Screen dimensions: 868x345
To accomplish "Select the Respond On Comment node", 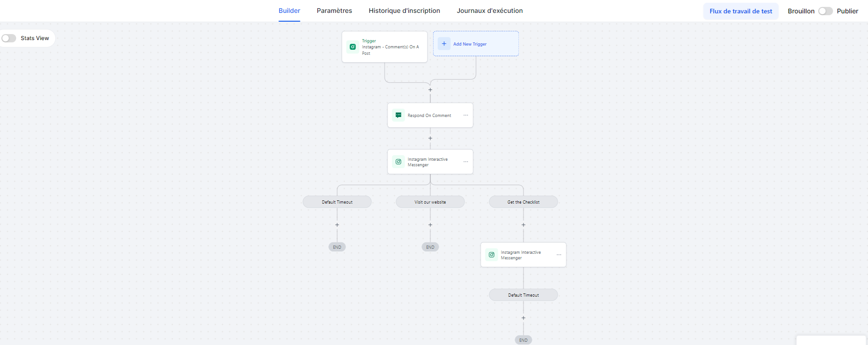I will coord(430,115).
